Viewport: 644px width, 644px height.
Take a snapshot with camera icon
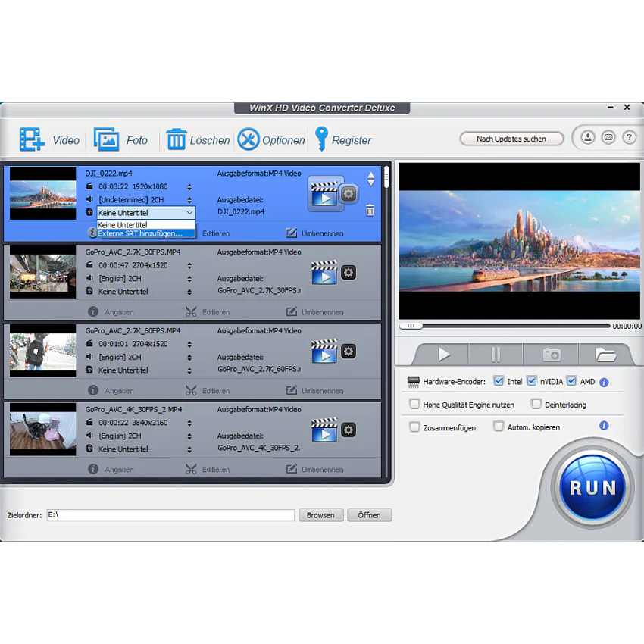click(x=551, y=354)
